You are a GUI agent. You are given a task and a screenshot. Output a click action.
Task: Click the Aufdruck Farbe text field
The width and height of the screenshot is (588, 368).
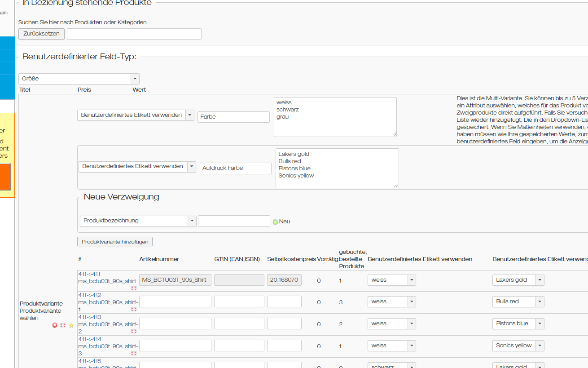click(x=235, y=168)
